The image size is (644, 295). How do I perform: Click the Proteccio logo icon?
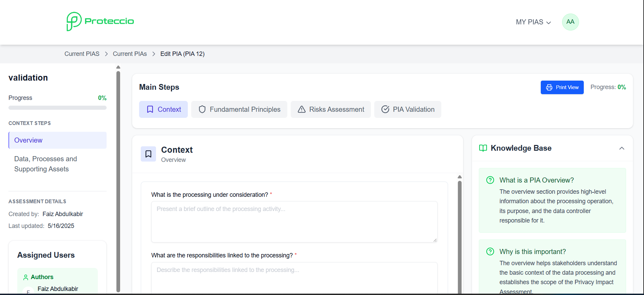[x=74, y=21]
